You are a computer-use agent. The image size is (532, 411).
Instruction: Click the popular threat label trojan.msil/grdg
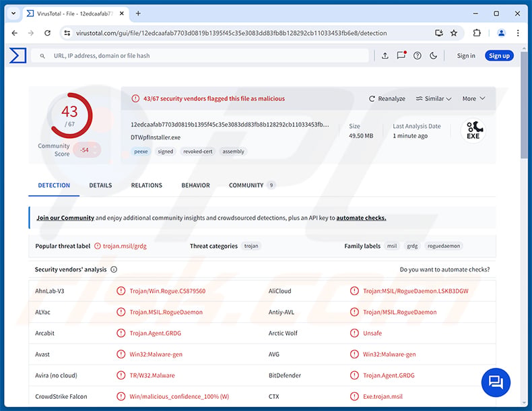click(125, 246)
